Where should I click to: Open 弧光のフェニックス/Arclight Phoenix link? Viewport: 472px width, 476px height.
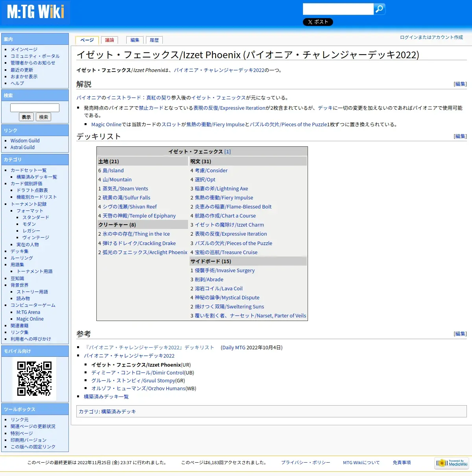[x=145, y=253]
